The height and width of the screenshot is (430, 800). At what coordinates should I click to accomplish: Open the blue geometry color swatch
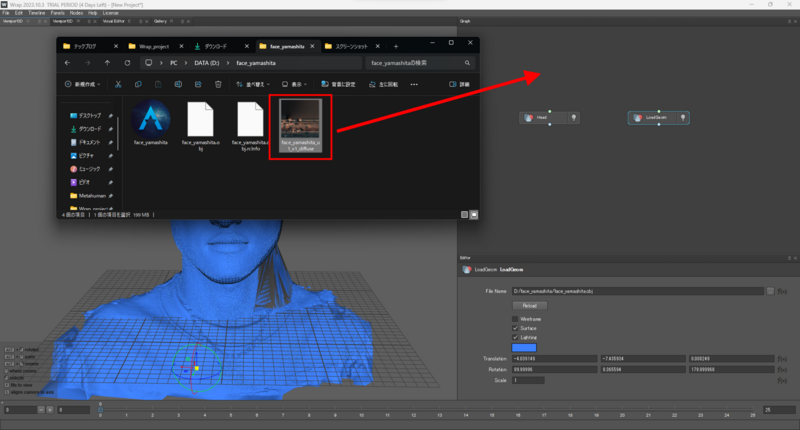(x=524, y=347)
